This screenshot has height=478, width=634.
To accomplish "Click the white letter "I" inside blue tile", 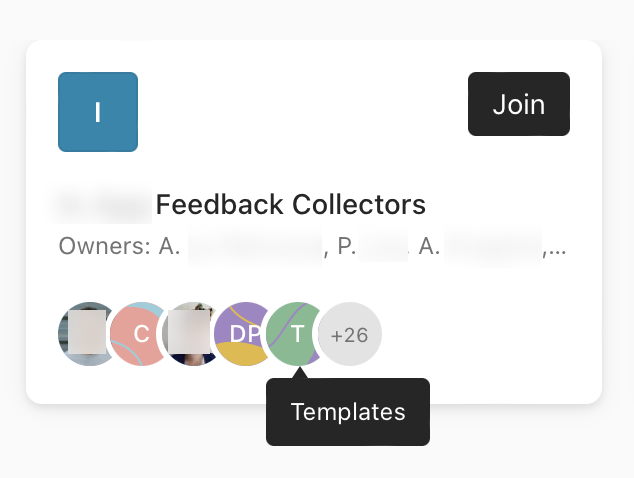I will pos(97,112).
